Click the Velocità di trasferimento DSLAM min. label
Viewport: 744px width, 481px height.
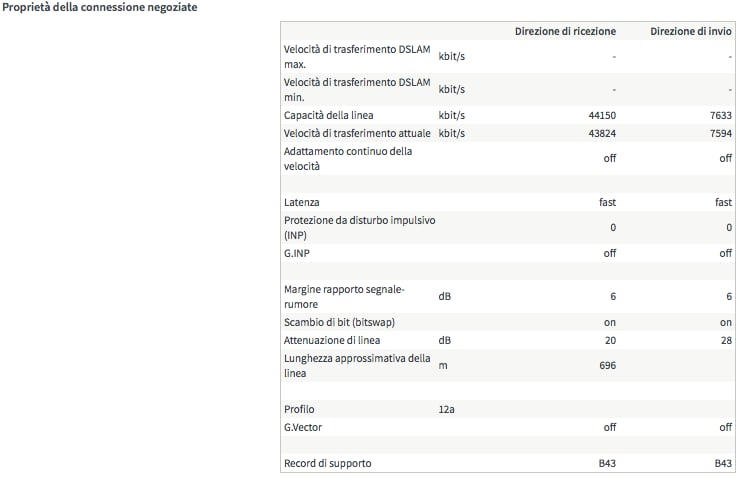pos(357,89)
